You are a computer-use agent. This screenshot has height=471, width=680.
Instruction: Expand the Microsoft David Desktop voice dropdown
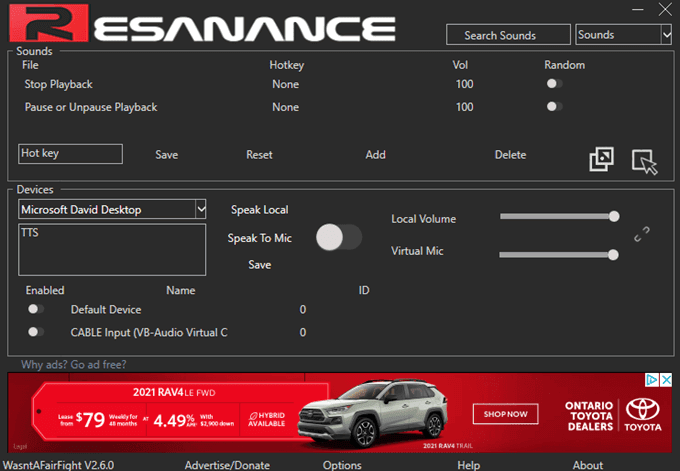pyautogui.click(x=200, y=209)
